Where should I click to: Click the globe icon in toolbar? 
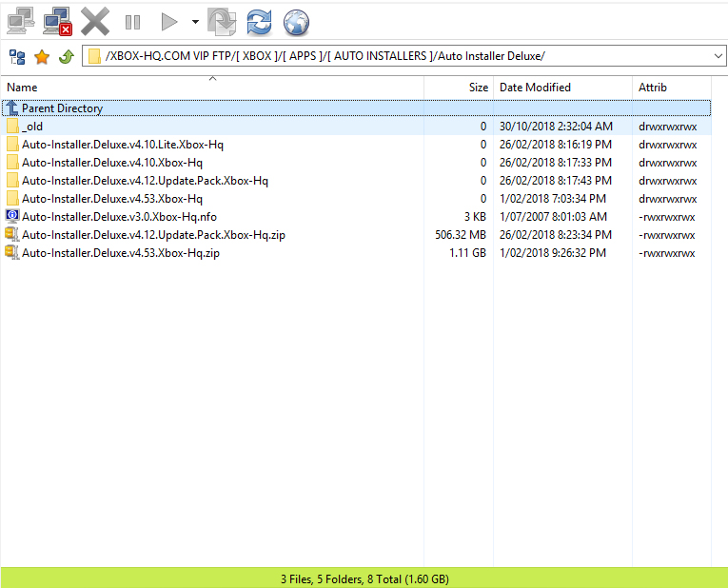[297, 21]
